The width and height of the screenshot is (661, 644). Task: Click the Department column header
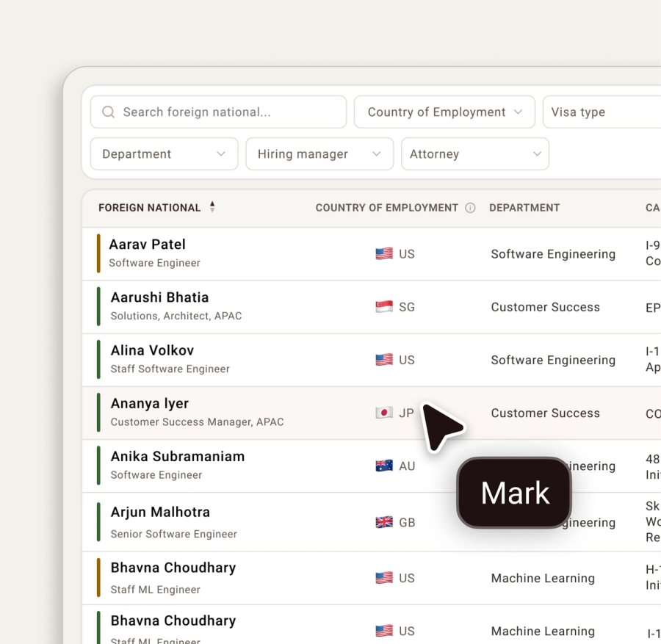524,208
